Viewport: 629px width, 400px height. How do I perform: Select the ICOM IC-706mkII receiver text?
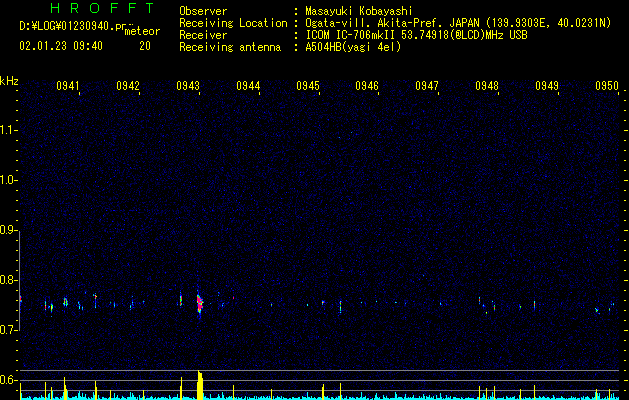pyautogui.click(x=416, y=35)
